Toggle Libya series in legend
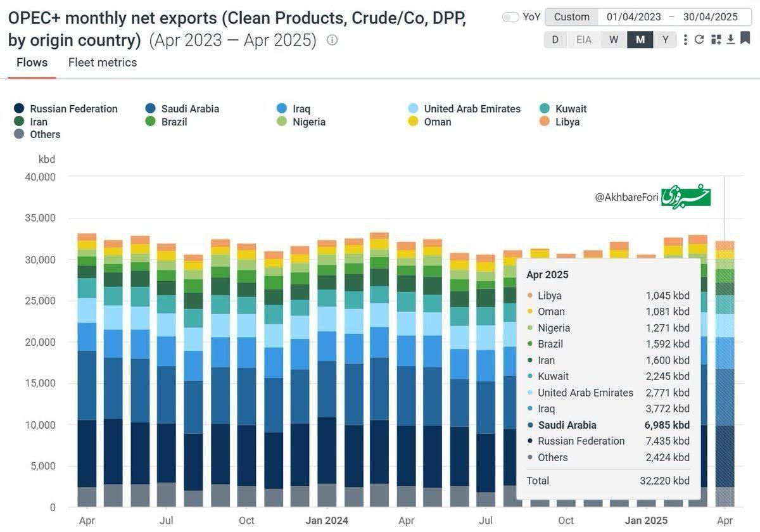760x532 pixels. point(560,122)
